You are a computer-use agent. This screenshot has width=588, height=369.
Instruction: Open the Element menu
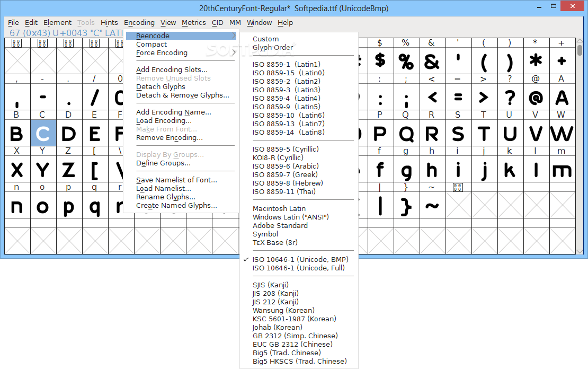(x=57, y=22)
